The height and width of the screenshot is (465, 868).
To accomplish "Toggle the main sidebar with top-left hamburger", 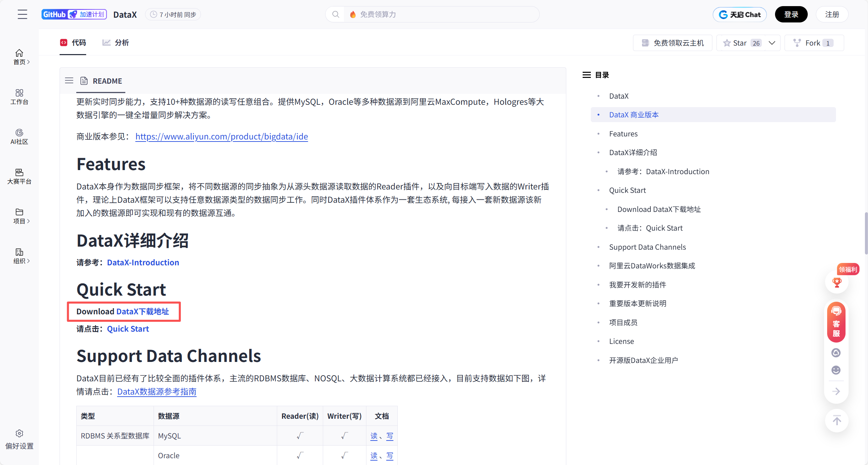I will coord(22,14).
